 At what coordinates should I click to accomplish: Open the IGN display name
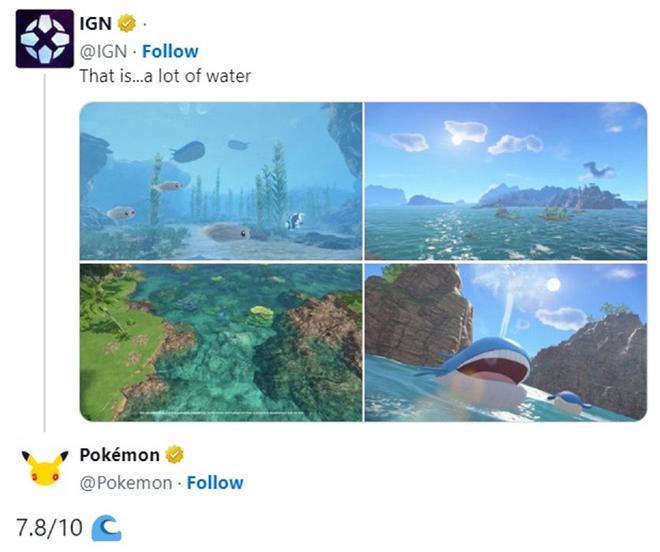click(x=96, y=24)
